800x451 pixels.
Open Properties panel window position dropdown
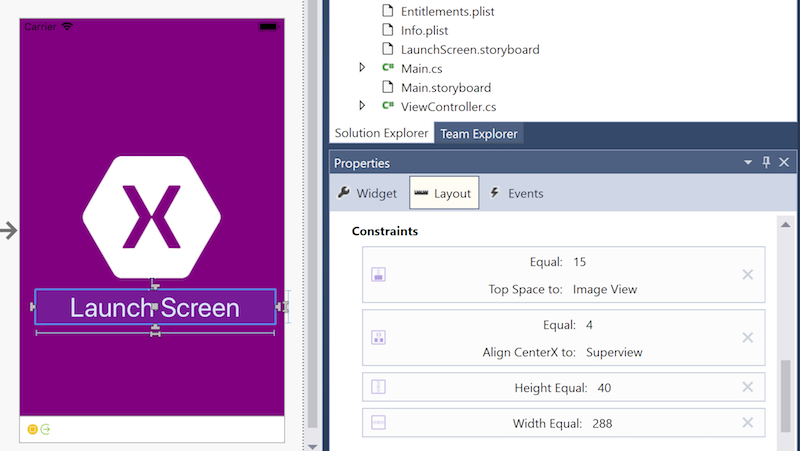click(x=748, y=163)
